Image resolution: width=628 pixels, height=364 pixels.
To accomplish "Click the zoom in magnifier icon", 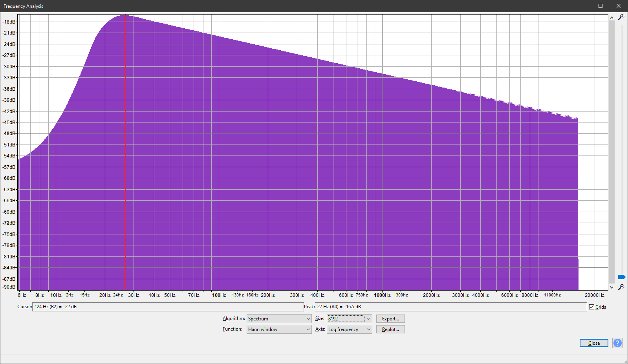I will click(x=621, y=17).
